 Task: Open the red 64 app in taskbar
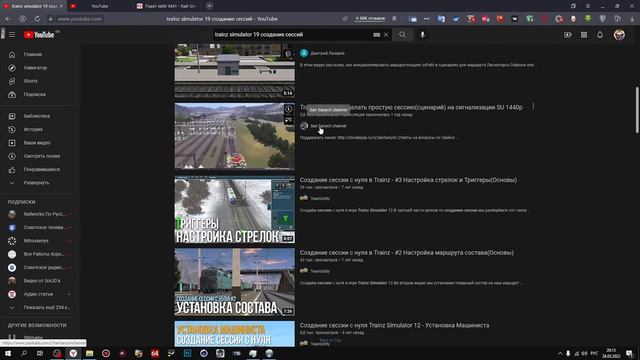click(x=155, y=353)
